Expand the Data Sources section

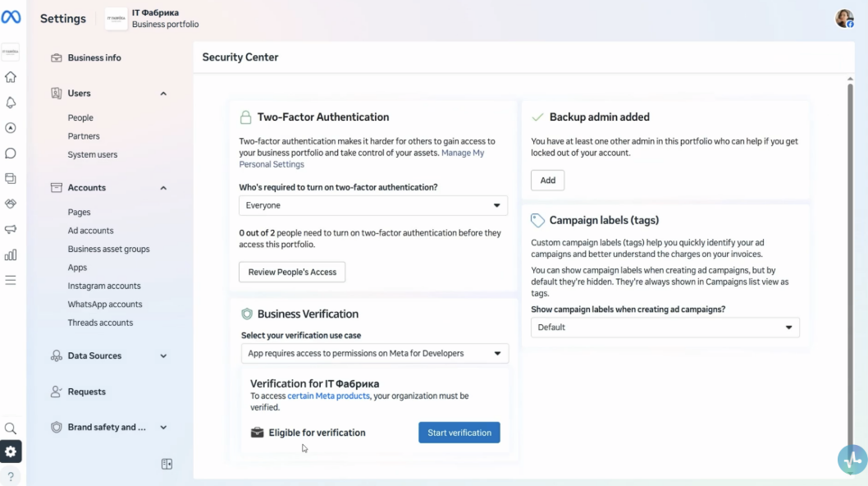coord(163,355)
